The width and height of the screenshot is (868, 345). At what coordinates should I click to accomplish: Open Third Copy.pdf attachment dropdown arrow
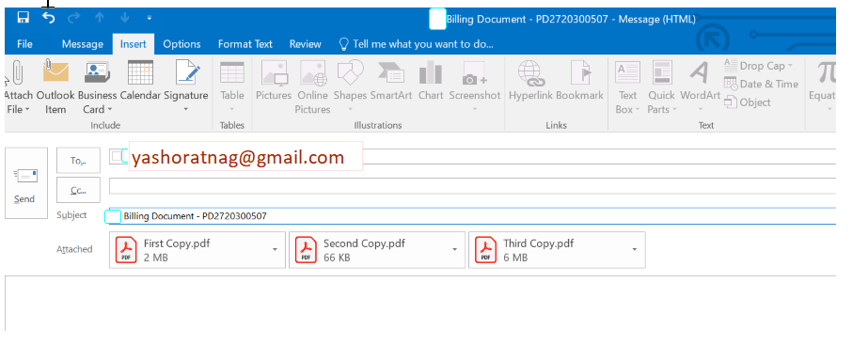pyautogui.click(x=635, y=250)
